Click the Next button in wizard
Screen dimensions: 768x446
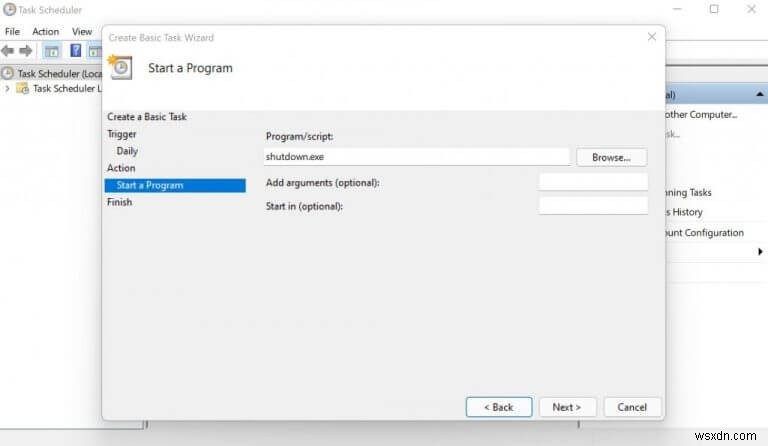pyautogui.click(x=567, y=407)
